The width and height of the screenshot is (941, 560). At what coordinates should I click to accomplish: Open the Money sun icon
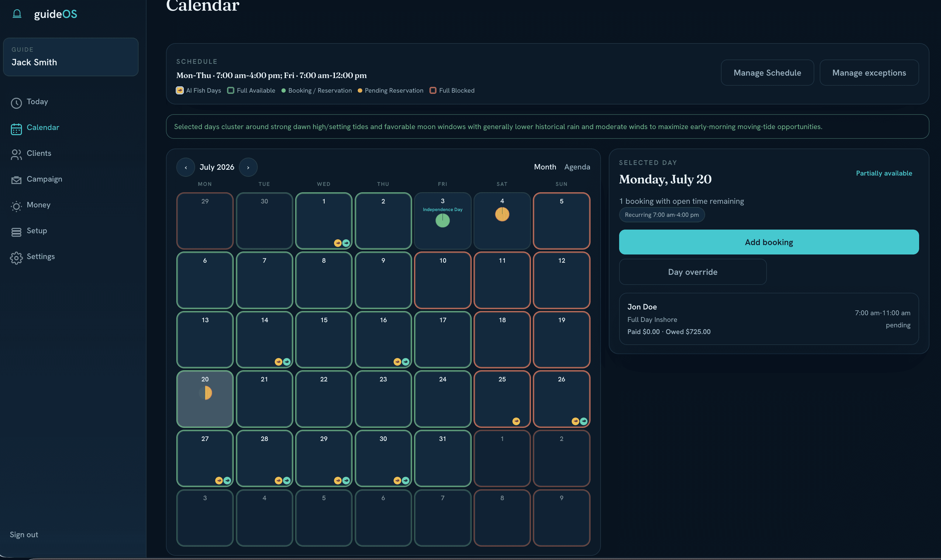pos(16,206)
